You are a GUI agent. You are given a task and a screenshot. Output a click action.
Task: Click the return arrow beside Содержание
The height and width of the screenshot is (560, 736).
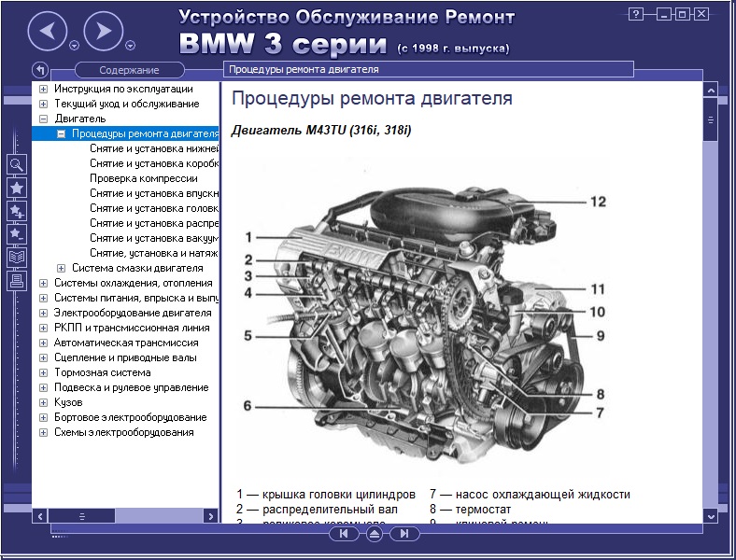pyautogui.click(x=40, y=70)
